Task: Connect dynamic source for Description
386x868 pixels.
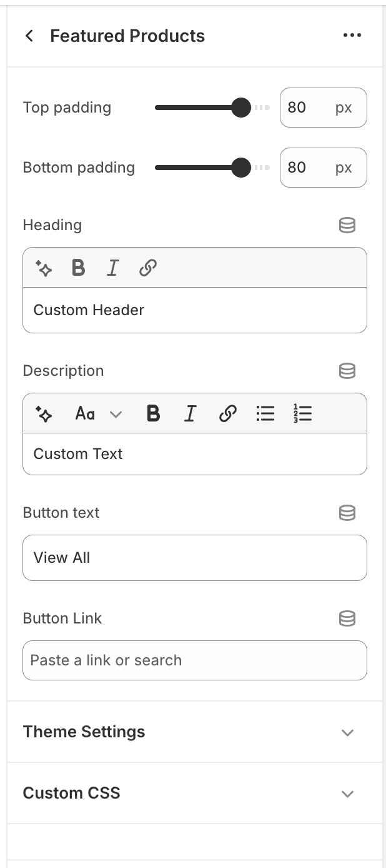Action: coord(347,371)
